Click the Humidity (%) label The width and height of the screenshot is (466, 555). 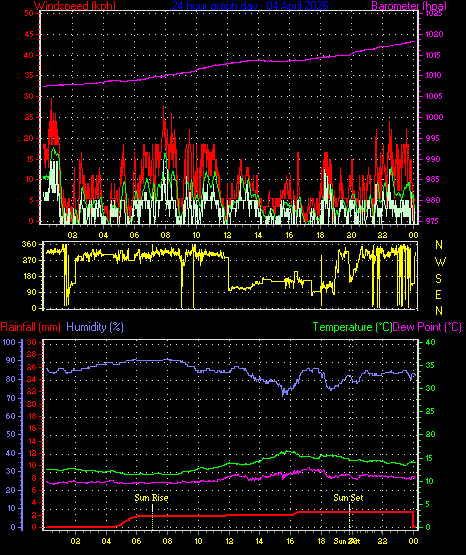(x=95, y=327)
